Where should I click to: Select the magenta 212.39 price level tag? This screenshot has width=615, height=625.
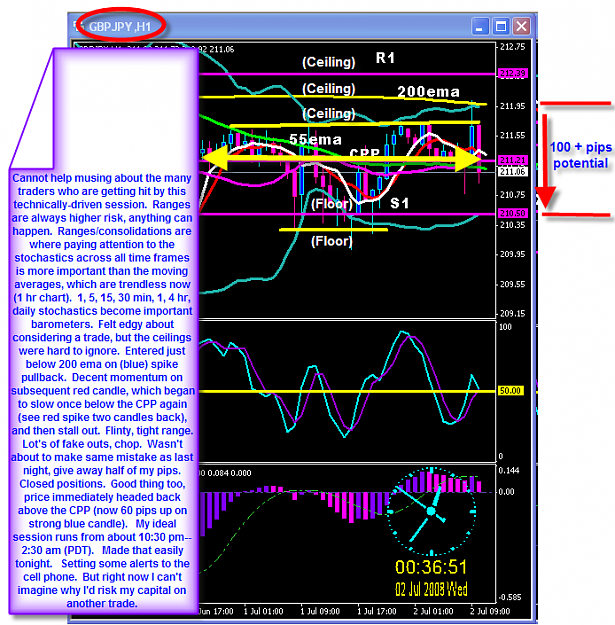point(513,73)
